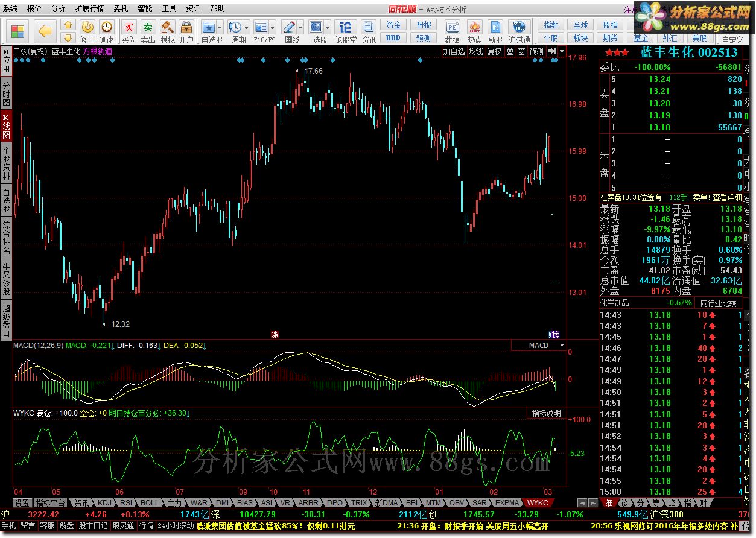Expand the 自选股 dropdown arrow
The width and height of the screenshot is (756, 538).
[x=220, y=28]
